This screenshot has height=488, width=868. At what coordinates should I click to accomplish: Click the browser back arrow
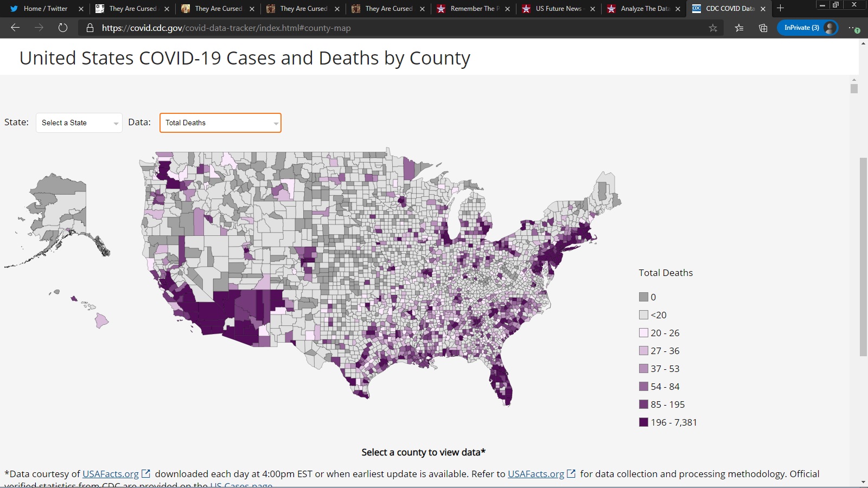15,28
